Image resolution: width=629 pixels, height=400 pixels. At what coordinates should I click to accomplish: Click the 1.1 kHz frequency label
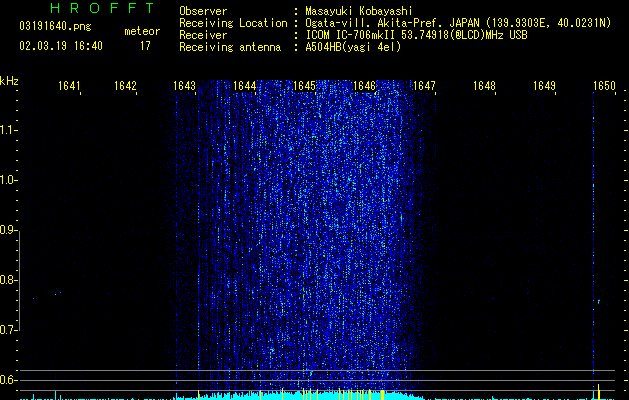8,130
